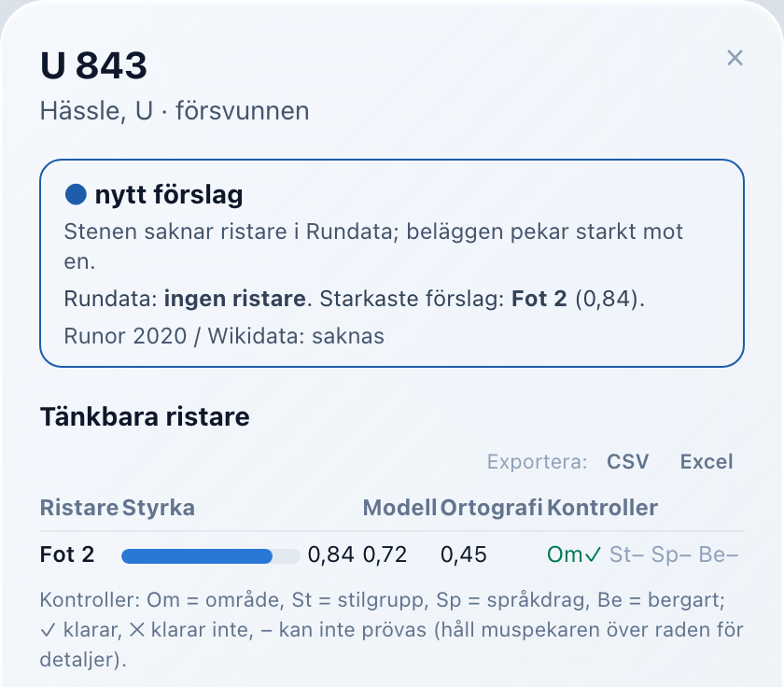This screenshot has height=687, width=784.
Task: Click the Fot 2 strength bar
Action: coord(211,556)
